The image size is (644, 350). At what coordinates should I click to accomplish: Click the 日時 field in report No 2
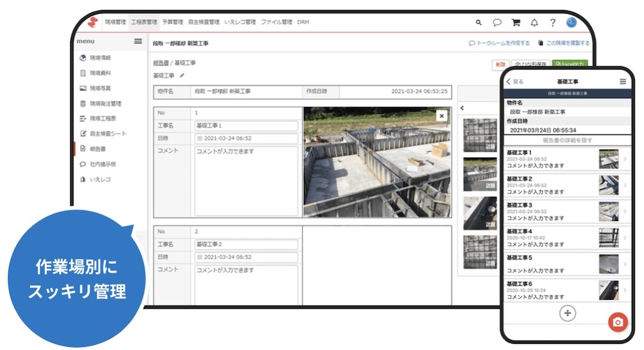pyautogui.click(x=246, y=257)
